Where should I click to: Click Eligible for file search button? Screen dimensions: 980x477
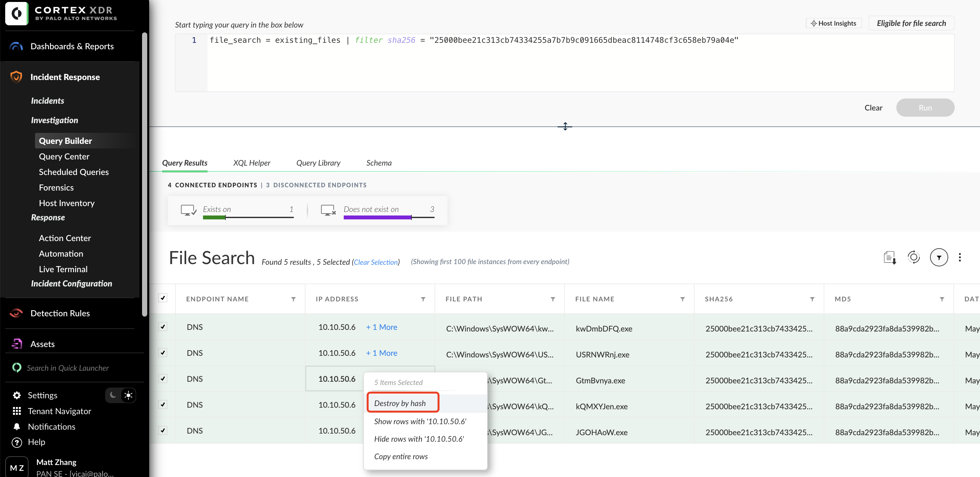click(x=912, y=24)
